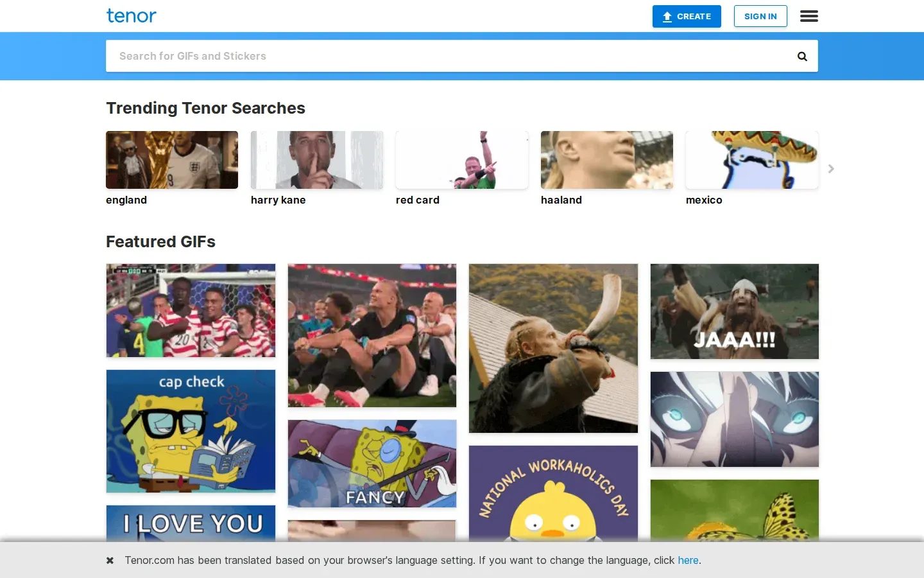Screen dimensions: 924x578
Task: Open the National Workaholics Day GIF
Action: point(553,493)
